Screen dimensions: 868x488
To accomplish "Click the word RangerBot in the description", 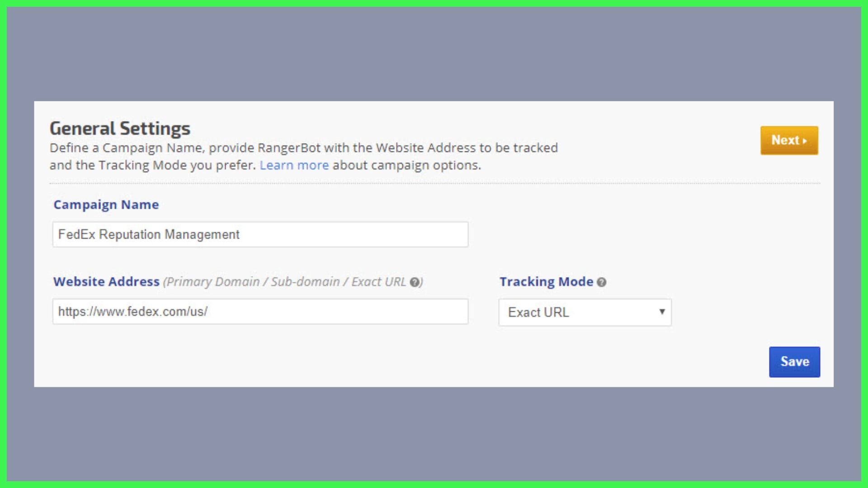I will [289, 148].
